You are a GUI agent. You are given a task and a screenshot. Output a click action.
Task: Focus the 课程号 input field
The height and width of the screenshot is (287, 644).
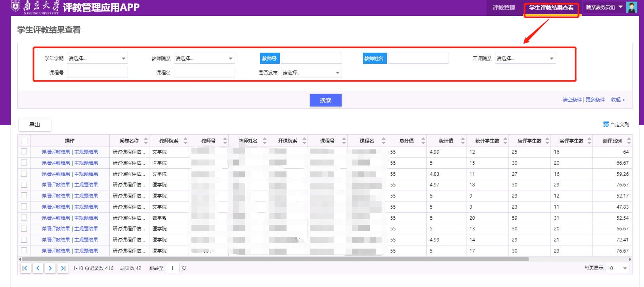point(97,73)
